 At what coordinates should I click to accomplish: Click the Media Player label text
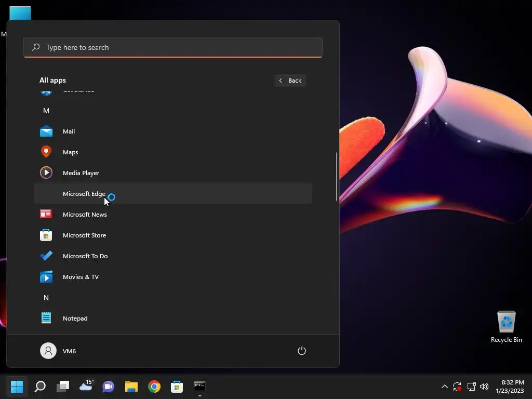pyautogui.click(x=81, y=173)
